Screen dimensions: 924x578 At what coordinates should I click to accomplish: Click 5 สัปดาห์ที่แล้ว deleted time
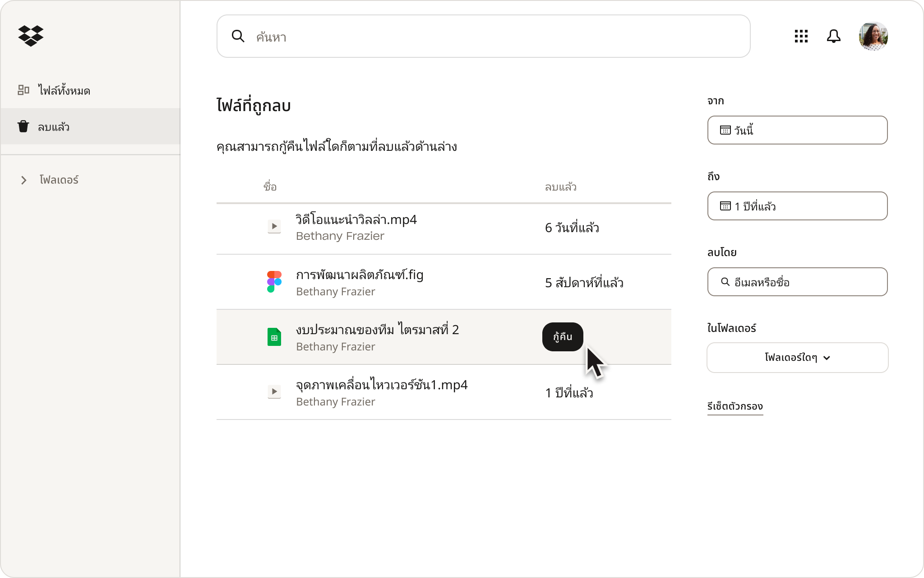584,283
